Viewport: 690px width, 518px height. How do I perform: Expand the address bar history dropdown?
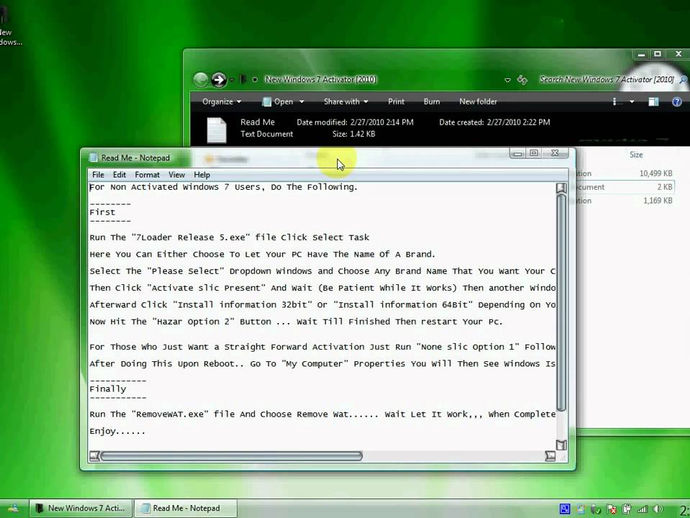tap(507, 80)
